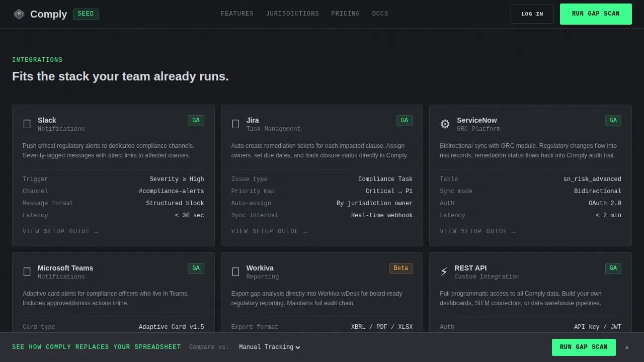Viewport: 644px width, 362px height.
Task: Click the 'API key / JWT' value
Action: [598, 327]
